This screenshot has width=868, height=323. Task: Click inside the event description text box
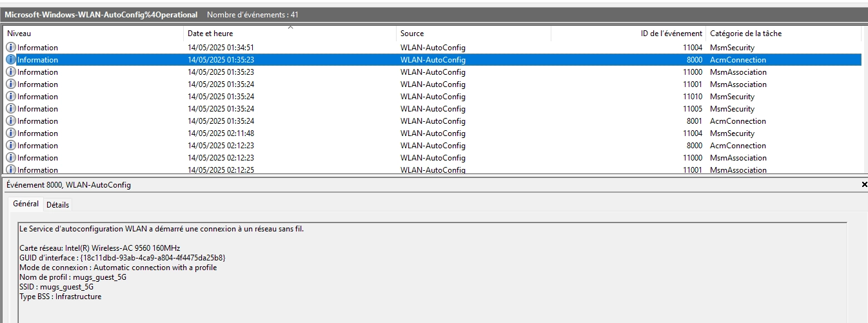point(432,271)
